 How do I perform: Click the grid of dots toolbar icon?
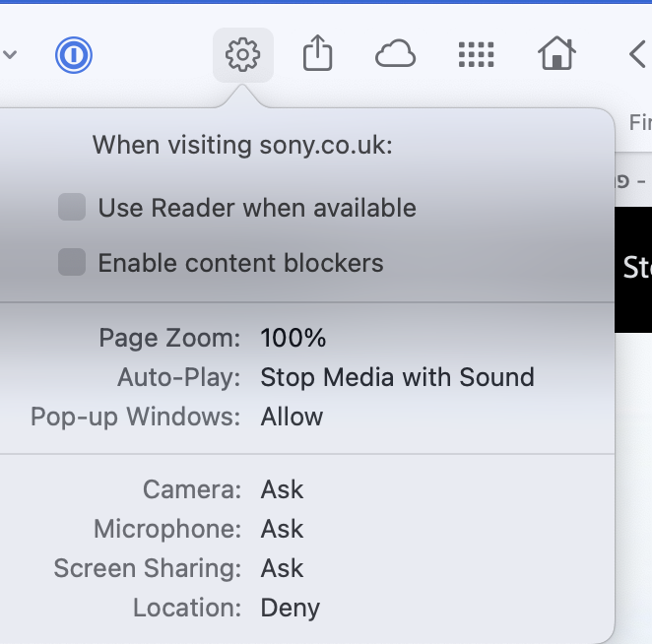click(x=476, y=55)
